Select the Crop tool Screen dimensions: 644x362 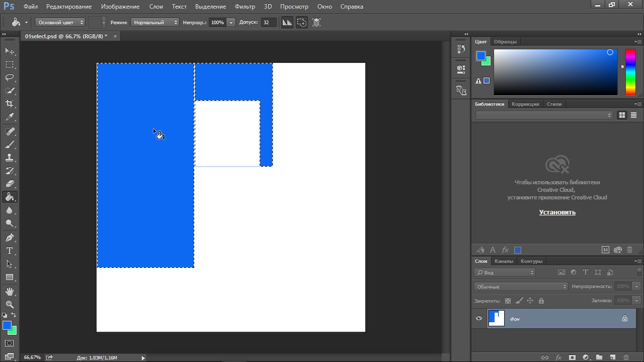pyautogui.click(x=10, y=104)
